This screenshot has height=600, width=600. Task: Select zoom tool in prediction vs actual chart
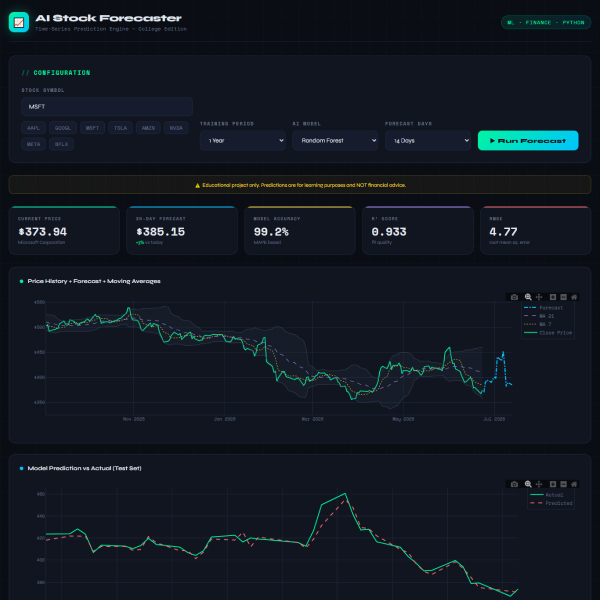[x=528, y=484]
